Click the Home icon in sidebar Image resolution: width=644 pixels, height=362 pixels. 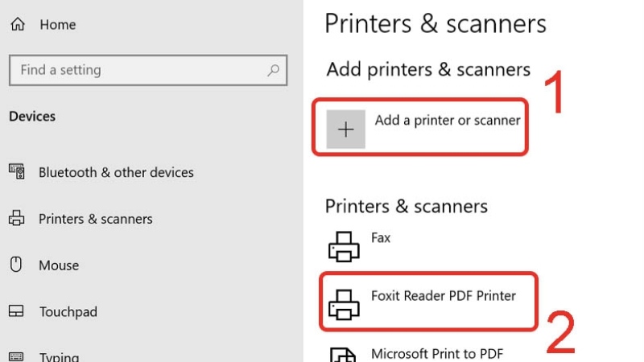click(17, 25)
